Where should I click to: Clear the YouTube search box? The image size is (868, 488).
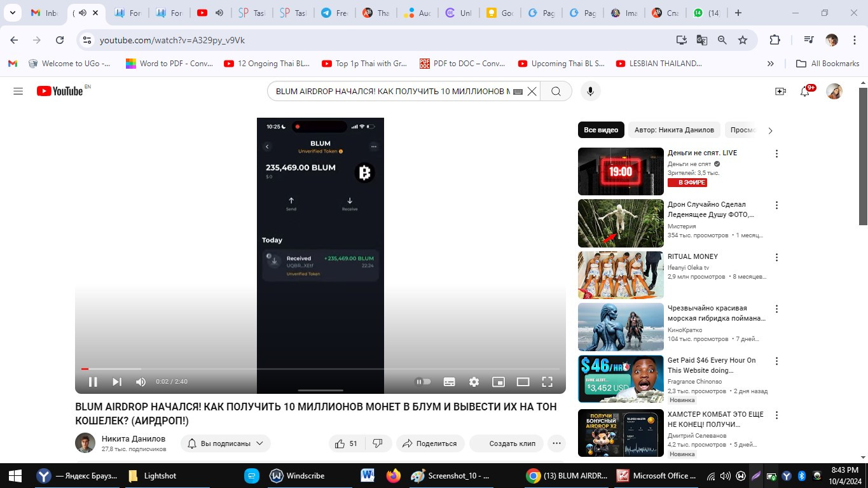[x=532, y=92]
